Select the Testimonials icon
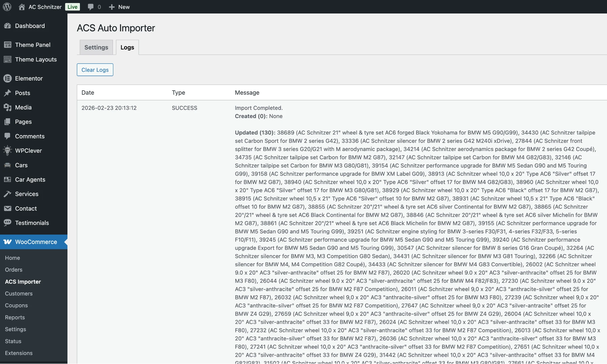 [7, 223]
